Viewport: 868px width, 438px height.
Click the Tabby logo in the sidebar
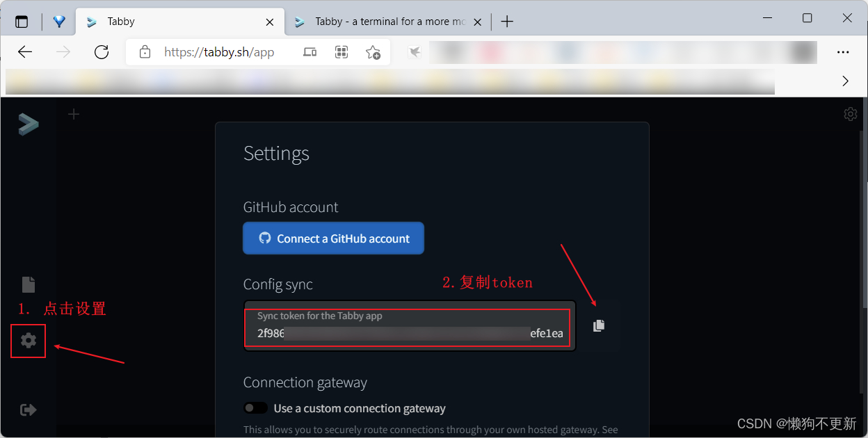(x=29, y=124)
